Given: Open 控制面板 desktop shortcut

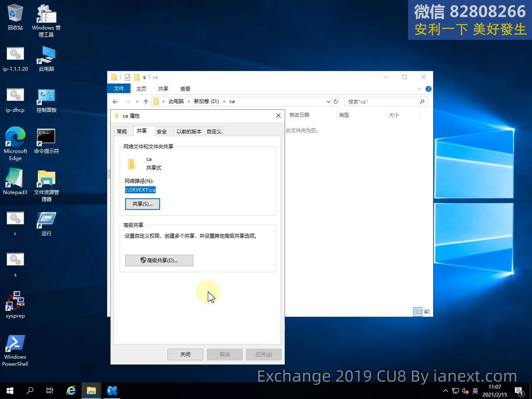Looking at the screenshot, I should [x=46, y=100].
